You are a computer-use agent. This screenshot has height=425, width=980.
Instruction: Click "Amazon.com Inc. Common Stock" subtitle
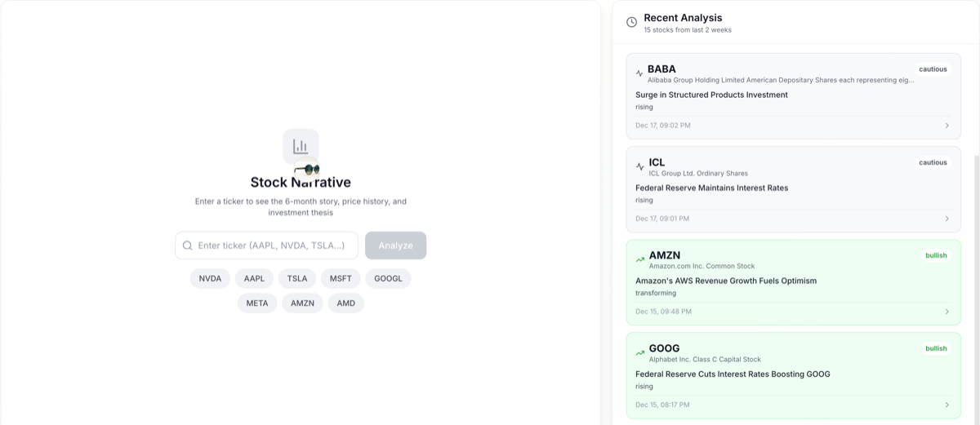point(702,266)
